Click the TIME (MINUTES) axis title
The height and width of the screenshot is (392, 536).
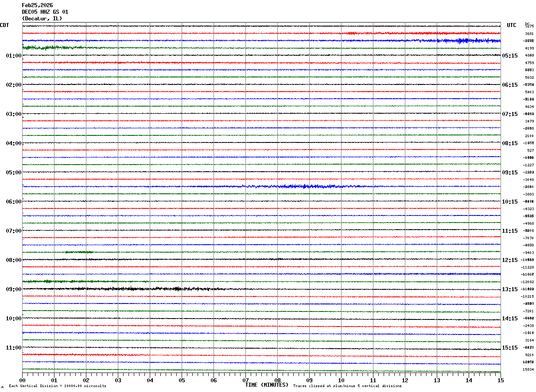click(x=267, y=385)
